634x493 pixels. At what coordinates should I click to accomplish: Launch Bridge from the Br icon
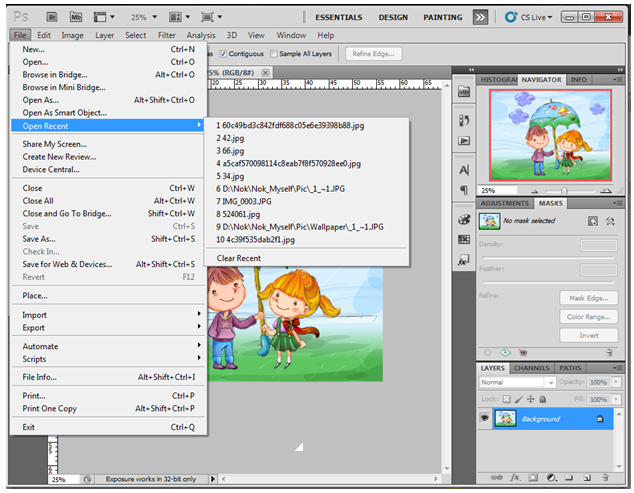(50, 17)
